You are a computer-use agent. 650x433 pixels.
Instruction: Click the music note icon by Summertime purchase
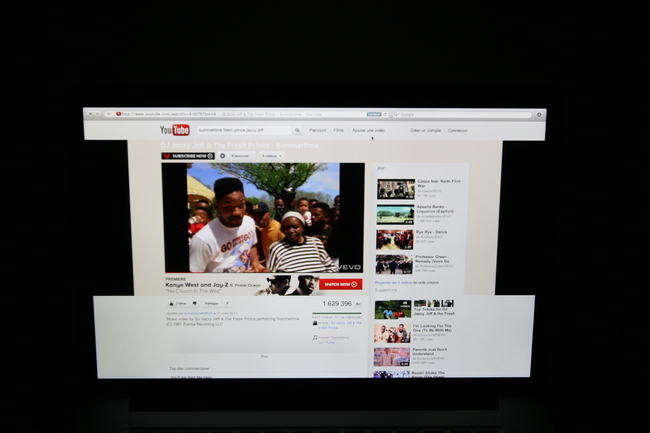click(315, 338)
